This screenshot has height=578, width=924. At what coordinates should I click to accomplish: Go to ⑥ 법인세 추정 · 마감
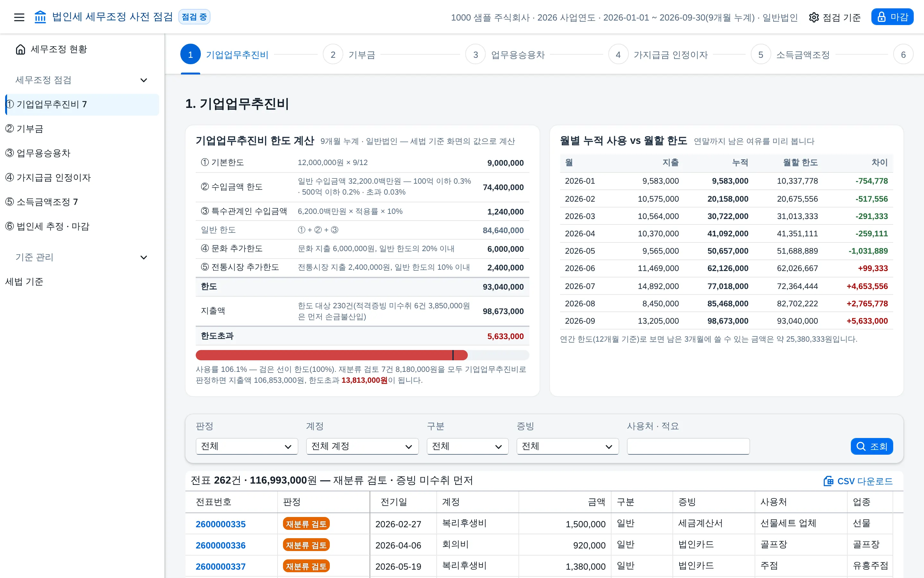click(x=82, y=226)
